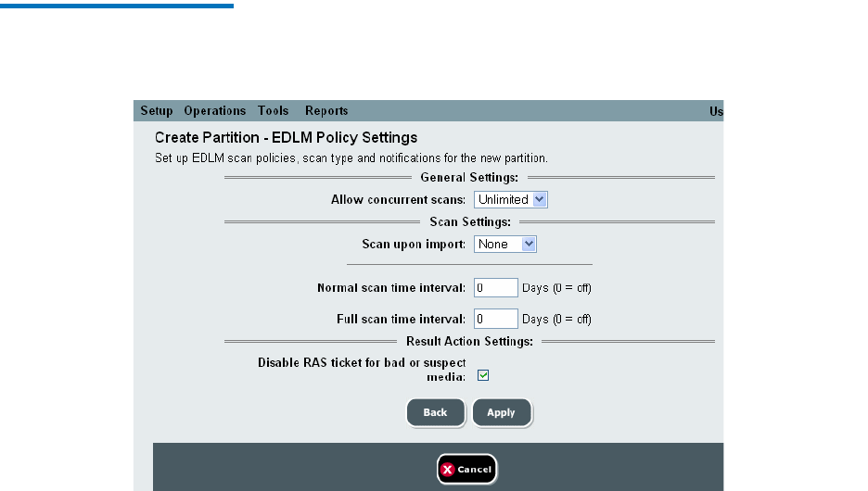Expand the Scan upon import dropdown
The image size is (868, 491).
click(x=505, y=244)
